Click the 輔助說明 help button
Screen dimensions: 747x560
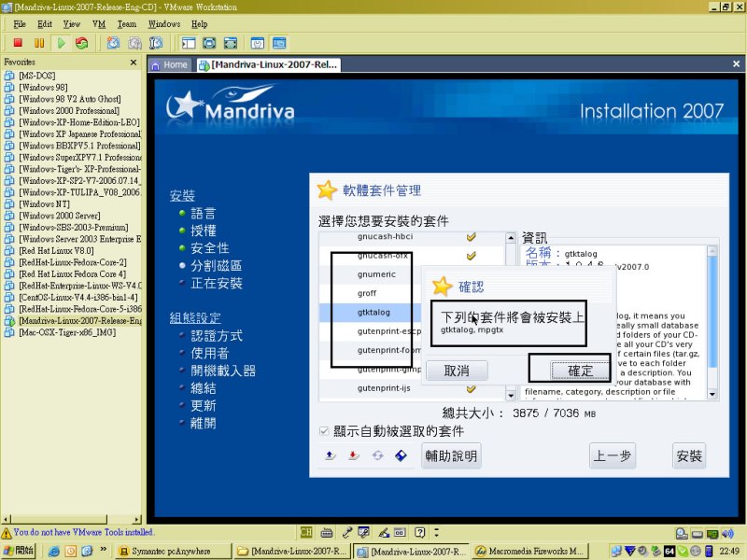tap(451, 455)
